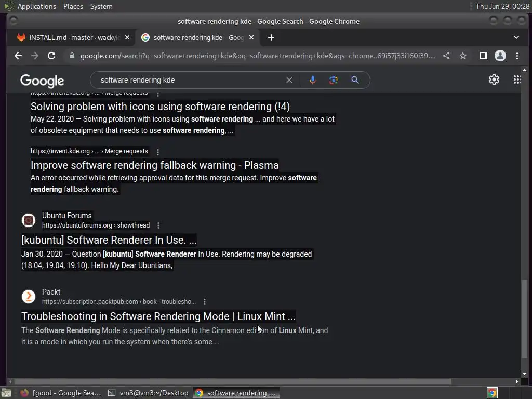Open options for Ubuntu Forums result
Image resolution: width=532 pixels, height=399 pixels.
158,225
